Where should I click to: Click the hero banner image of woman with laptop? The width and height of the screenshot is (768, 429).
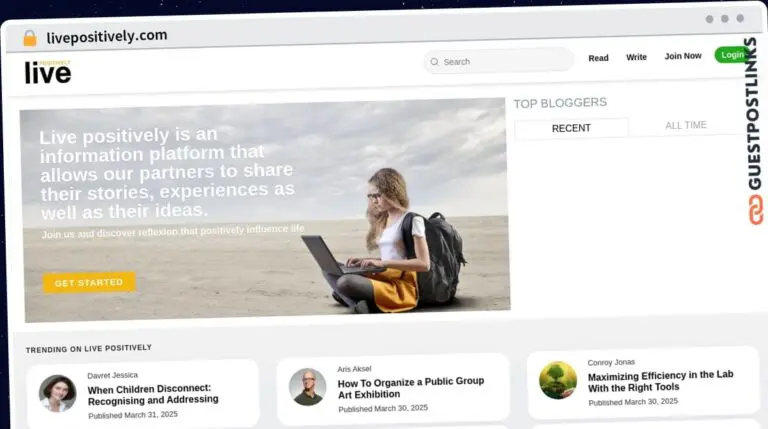[265, 210]
